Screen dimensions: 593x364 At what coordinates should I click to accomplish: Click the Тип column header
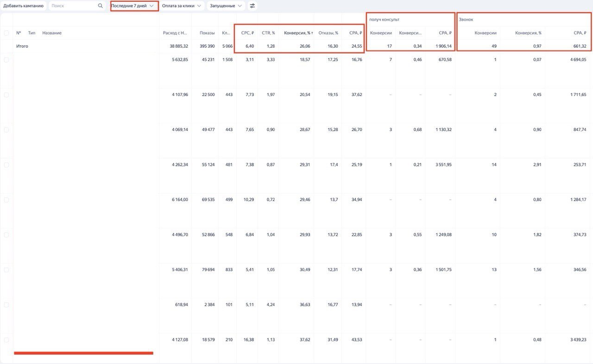click(x=32, y=33)
